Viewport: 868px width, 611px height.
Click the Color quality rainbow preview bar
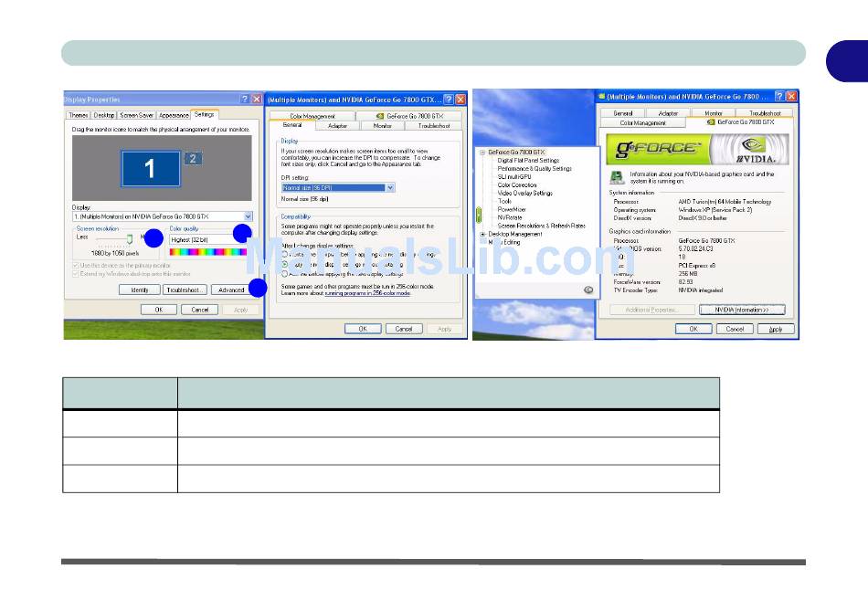[x=208, y=252]
